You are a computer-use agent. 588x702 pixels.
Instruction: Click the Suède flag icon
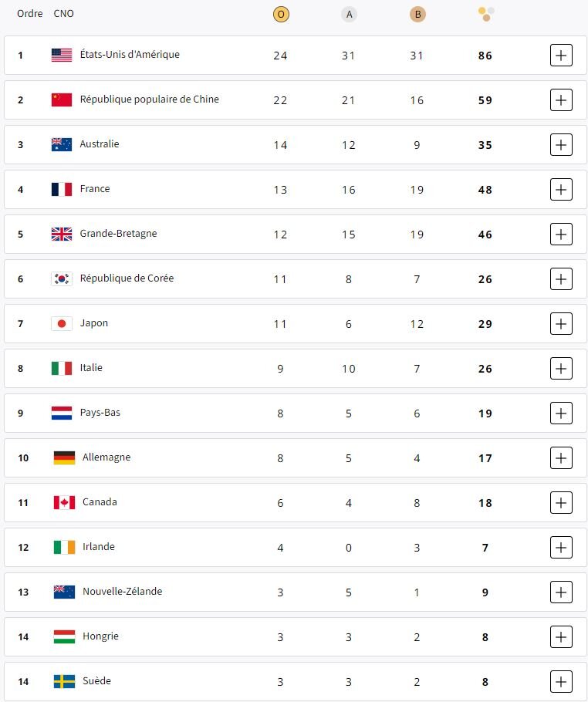tap(64, 681)
